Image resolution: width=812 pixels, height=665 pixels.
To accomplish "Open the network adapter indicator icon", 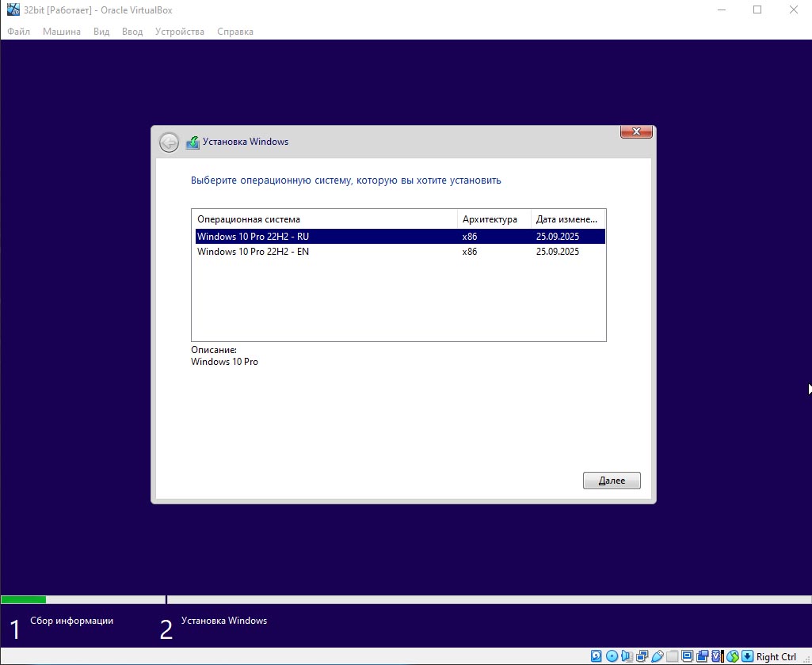I will pos(642,656).
